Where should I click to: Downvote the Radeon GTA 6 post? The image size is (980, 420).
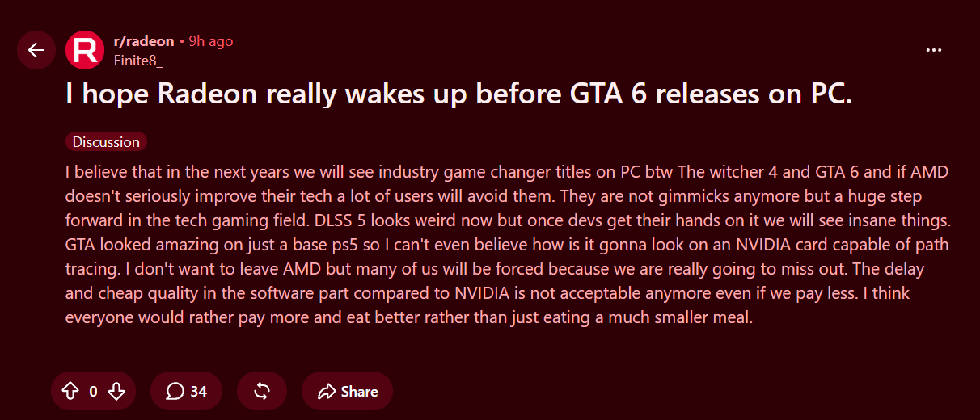(116, 392)
